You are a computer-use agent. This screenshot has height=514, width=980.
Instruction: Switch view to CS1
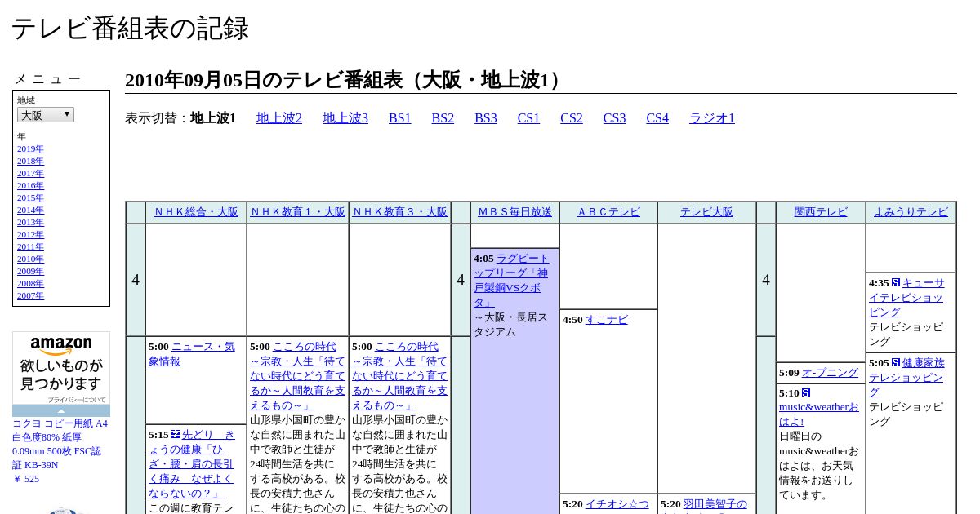tap(528, 118)
